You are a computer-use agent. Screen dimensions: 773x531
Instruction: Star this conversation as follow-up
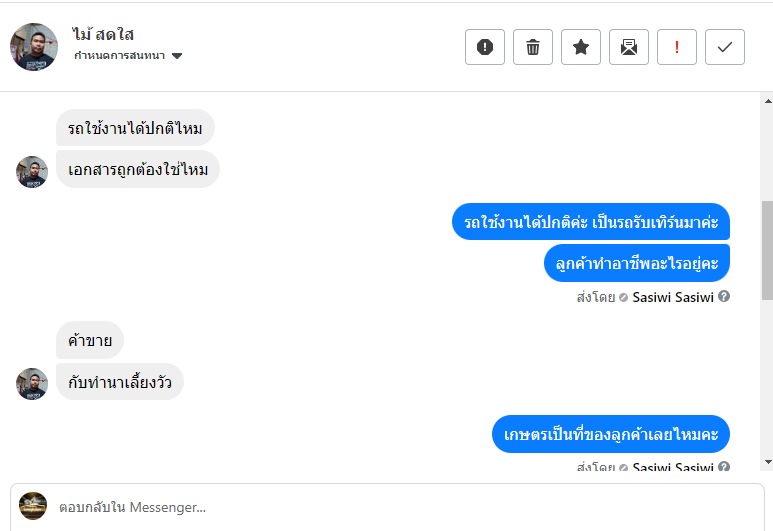[x=581, y=47]
